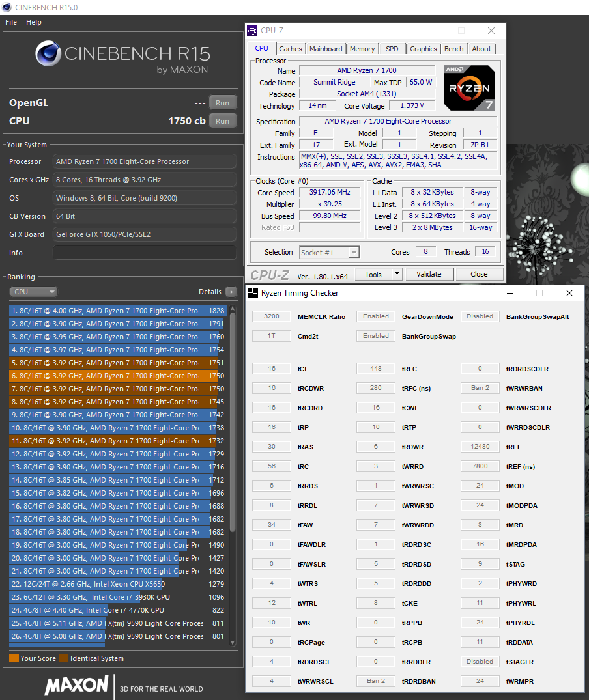The width and height of the screenshot is (589, 700).
Task: Select highlighted ranking entry 6 scoring 1750
Action: click(x=119, y=376)
